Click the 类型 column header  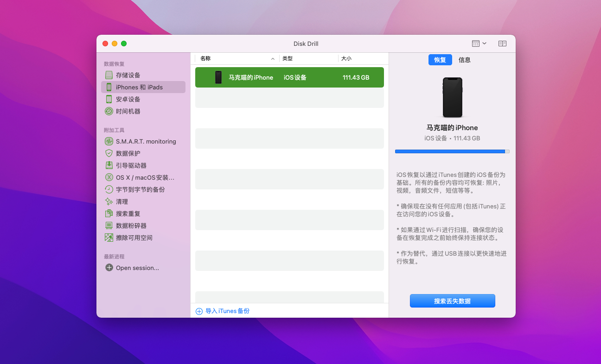[288, 59]
